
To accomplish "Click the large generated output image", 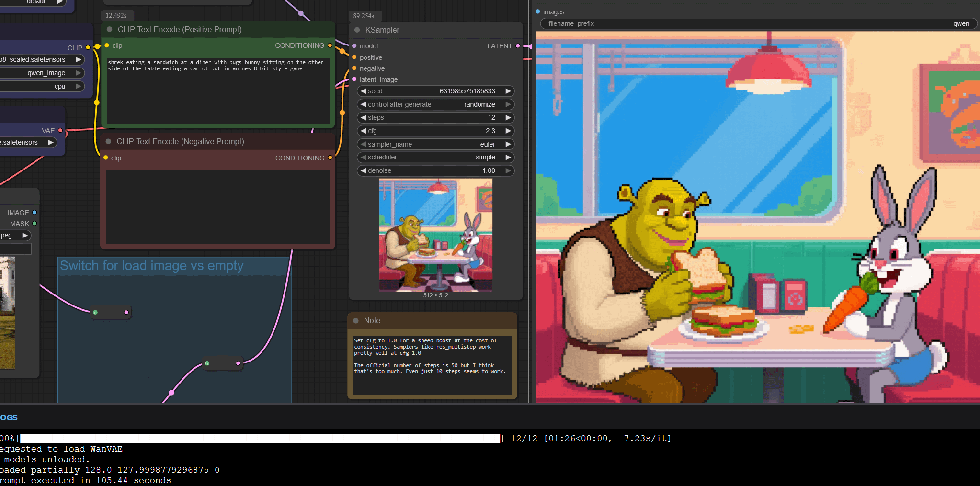I will (758, 217).
